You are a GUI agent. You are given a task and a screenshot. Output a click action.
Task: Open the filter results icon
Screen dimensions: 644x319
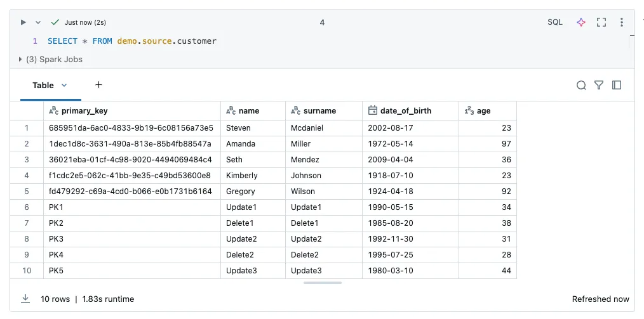(x=598, y=86)
